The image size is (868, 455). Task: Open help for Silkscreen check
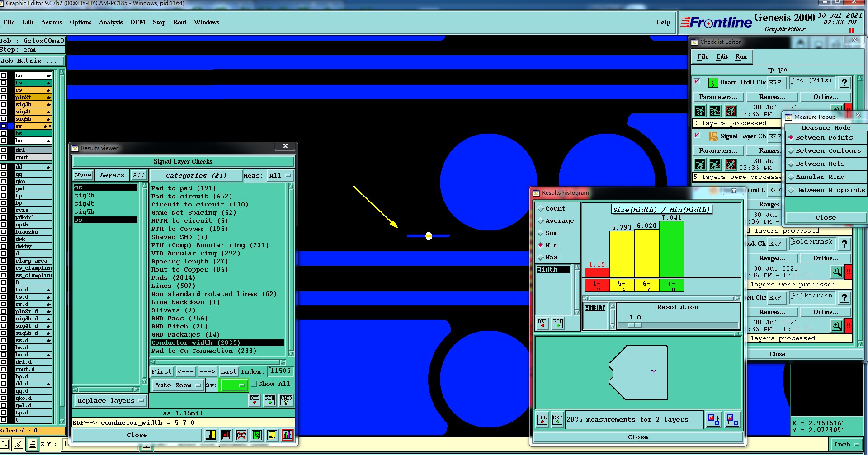coord(844,298)
